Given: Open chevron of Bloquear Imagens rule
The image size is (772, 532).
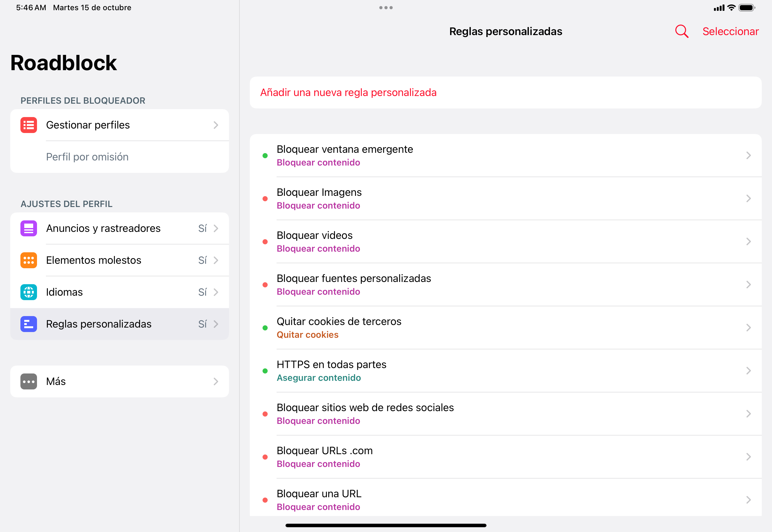Looking at the screenshot, I should [x=748, y=198].
